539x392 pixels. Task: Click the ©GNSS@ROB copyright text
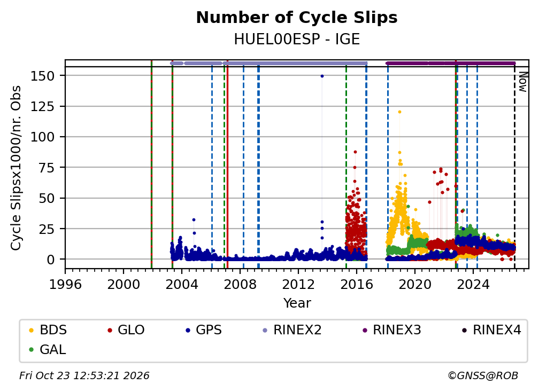483,375
